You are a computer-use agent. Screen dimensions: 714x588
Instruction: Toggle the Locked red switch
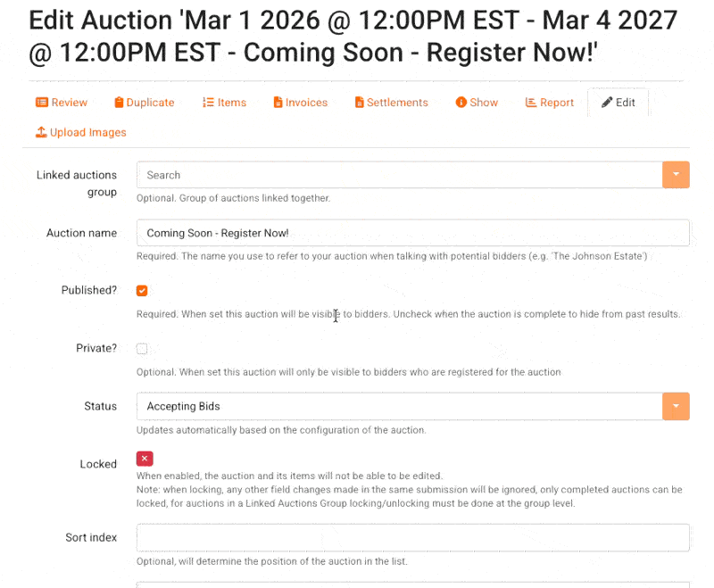(145, 459)
